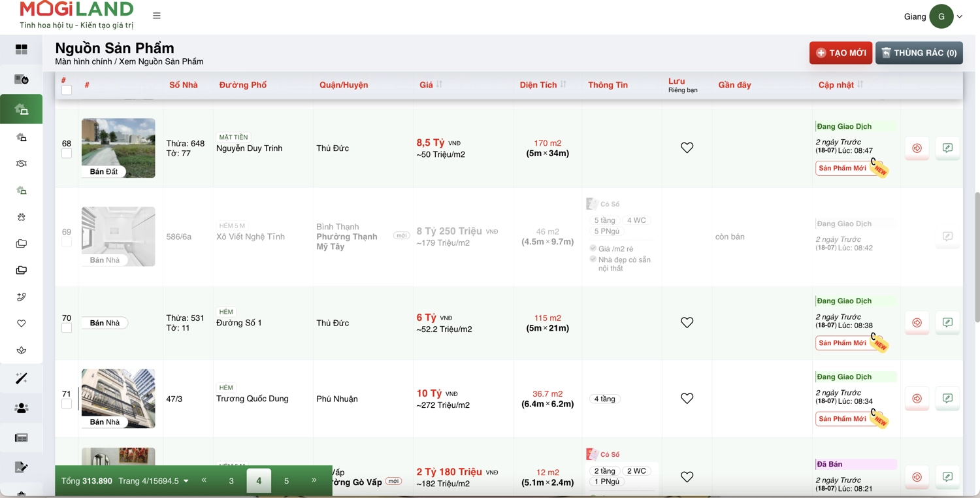Viewport: 980px width, 498px height.
Task: Open the heart favorites icon in the sidebar
Action: (x=22, y=324)
